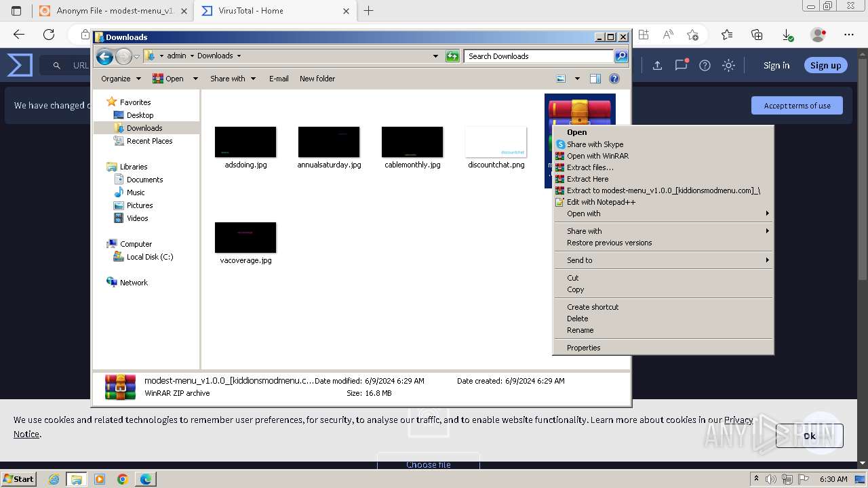This screenshot has height=488, width=868.
Task: Choose Open with WinRAR
Action: tap(663, 156)
